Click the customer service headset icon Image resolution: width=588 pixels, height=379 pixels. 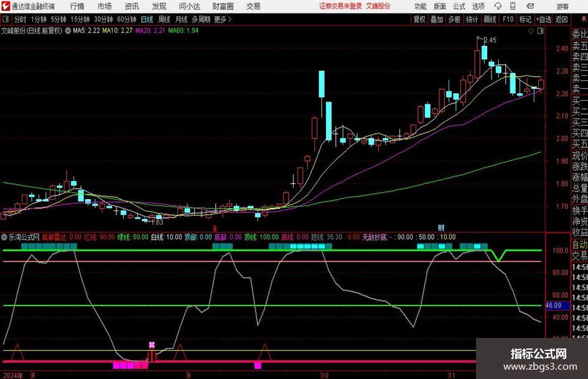point(498,6)
